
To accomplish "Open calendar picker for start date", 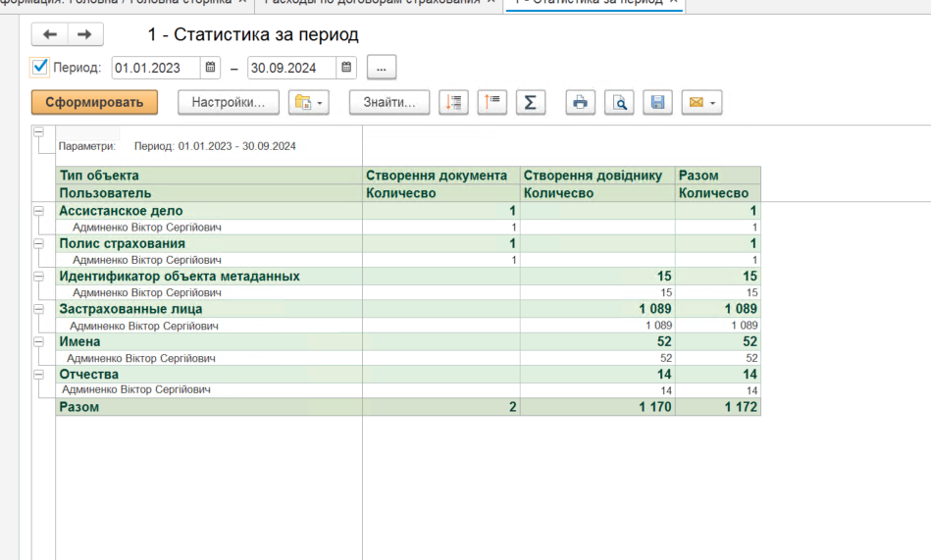I will coord(210,69).
